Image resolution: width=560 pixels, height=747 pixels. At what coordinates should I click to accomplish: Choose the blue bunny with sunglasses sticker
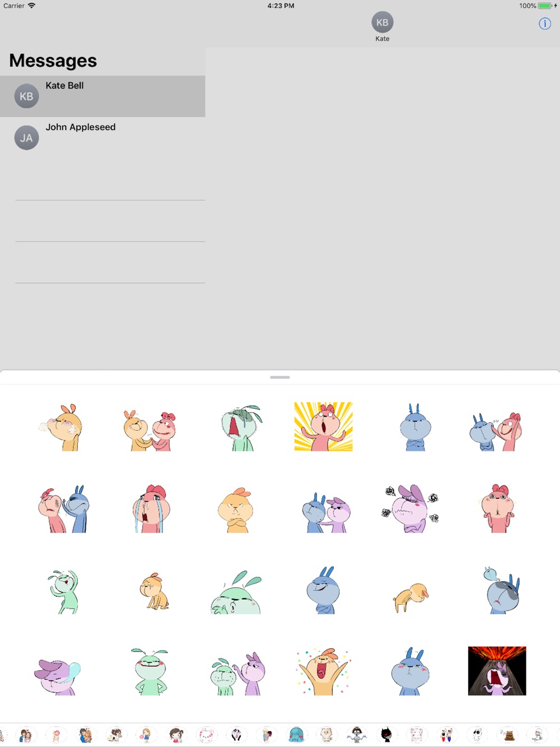502,590
